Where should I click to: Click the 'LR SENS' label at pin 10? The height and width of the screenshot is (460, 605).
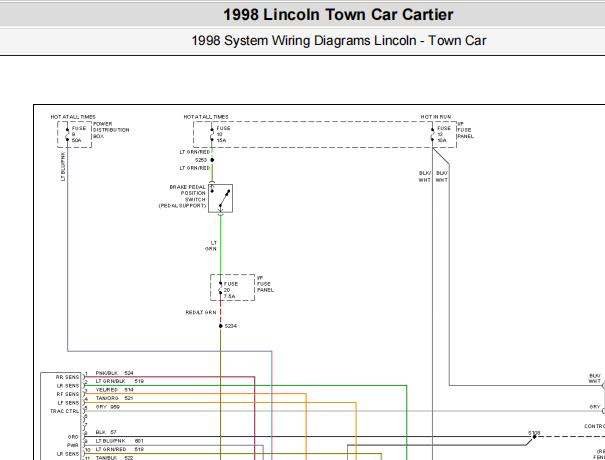click(68, 454)
